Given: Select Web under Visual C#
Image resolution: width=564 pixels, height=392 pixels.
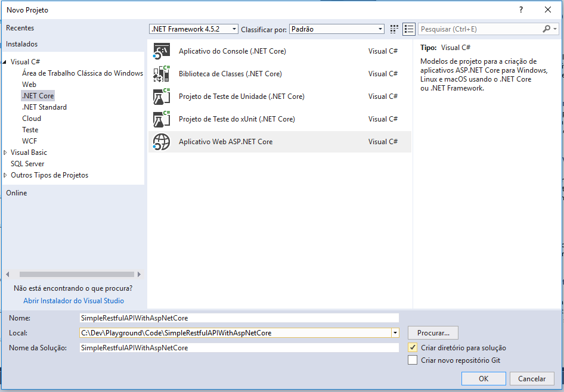Looking at the screenshot, I should pyautogui.click(x=29, y=85).
